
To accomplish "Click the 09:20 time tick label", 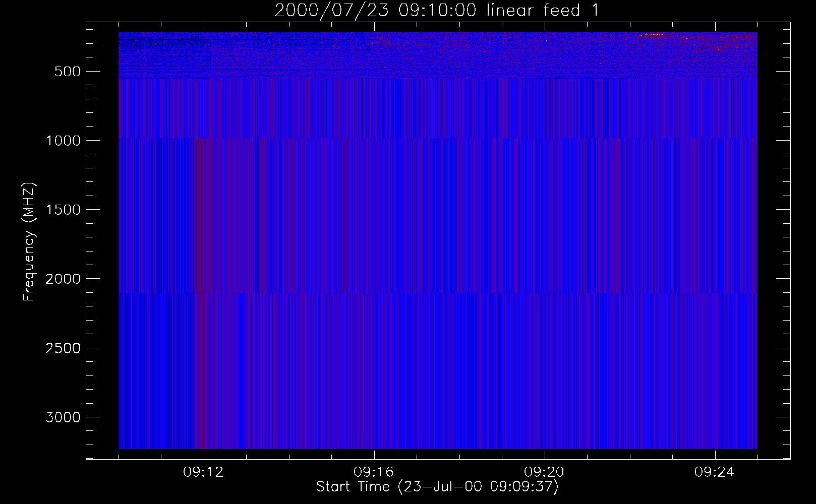I will point(544,472).
